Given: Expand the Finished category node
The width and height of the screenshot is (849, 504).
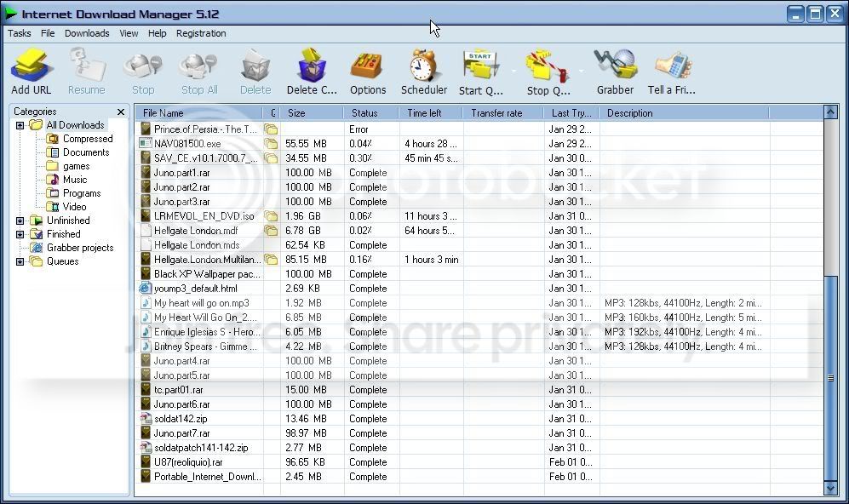Looking at the screenshot, I should [20, 234].
